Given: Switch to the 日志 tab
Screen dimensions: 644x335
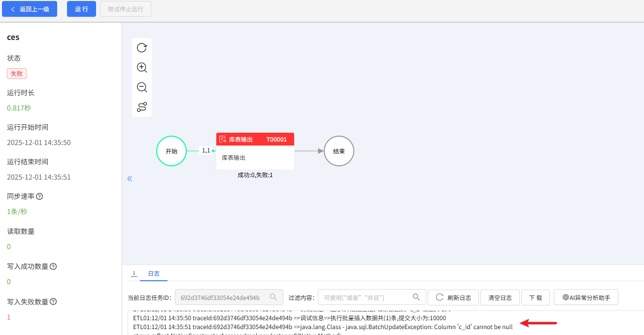Looking at the screenshot, I should point(154,273).
